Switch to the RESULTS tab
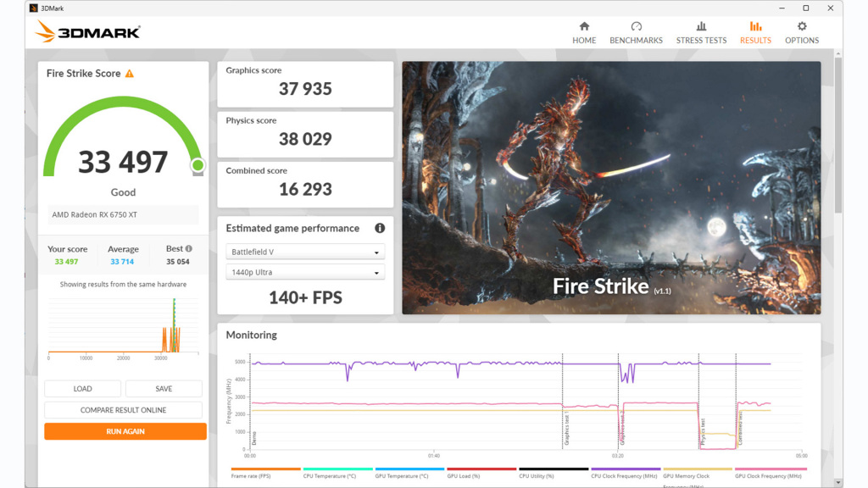This screenshot has height=488, width=868. pos(755,39)
